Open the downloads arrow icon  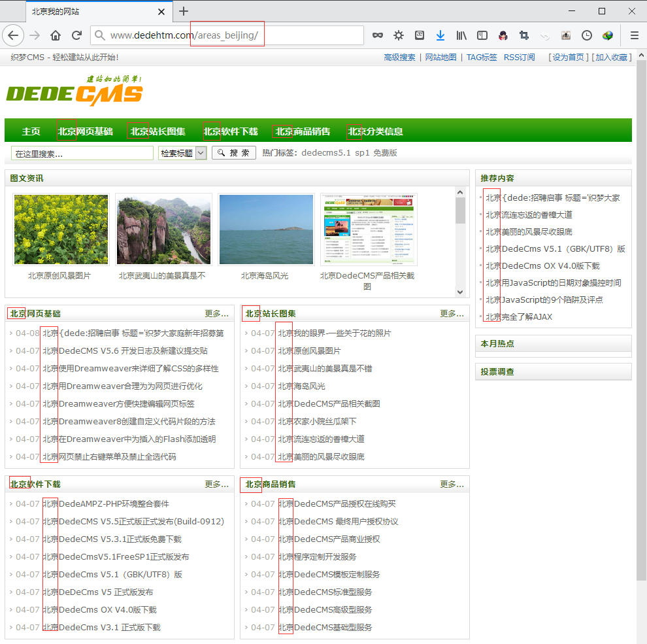(x=440, y=35)
